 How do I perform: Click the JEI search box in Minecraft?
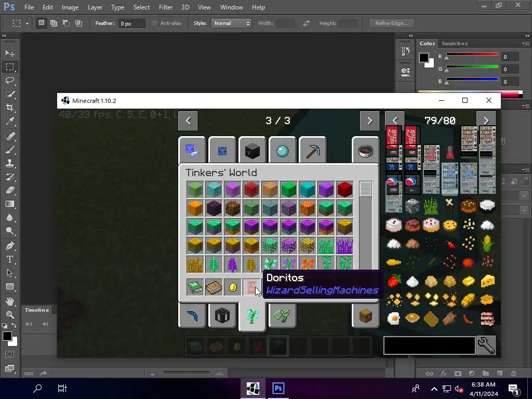429,345
